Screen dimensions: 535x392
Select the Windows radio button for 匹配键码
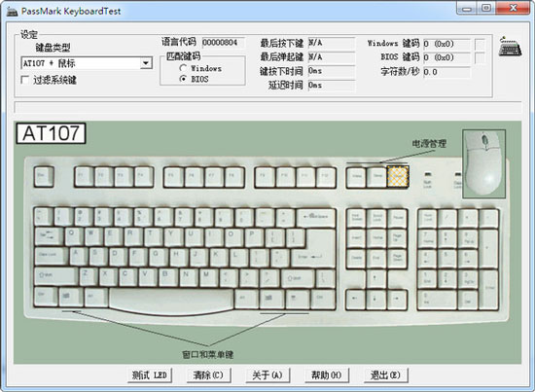183,68
